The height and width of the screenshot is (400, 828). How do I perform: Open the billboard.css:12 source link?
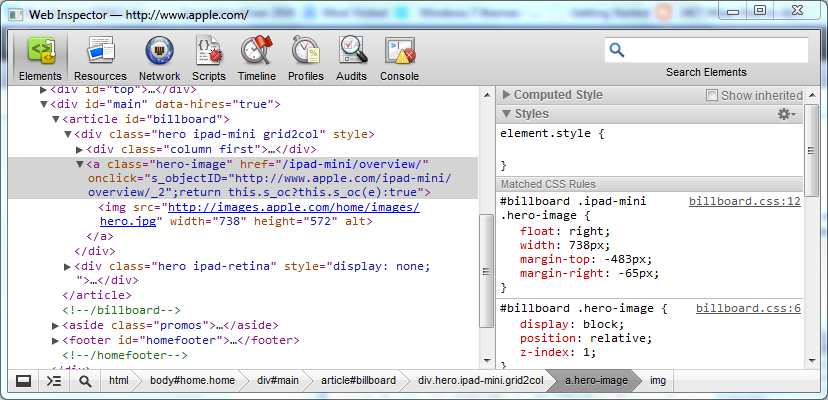click(x=745, y=201)
